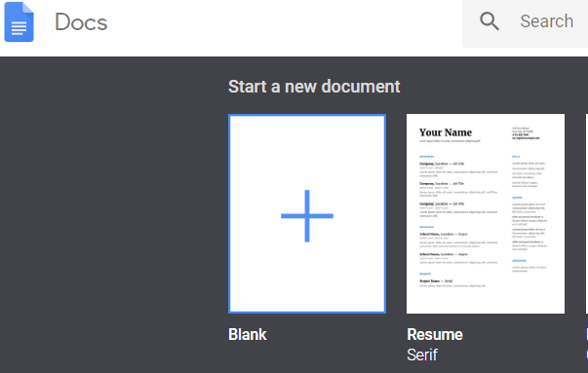Click the "Start a new document" heading
The image size is (588, 373).
pos(314,87)
